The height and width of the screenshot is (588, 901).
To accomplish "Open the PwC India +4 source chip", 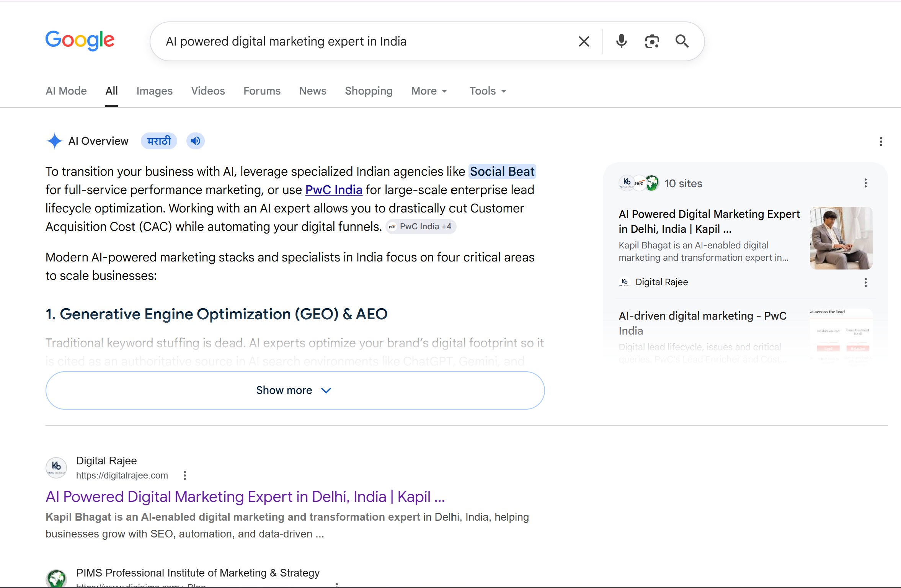I will [x=421, y=227].
